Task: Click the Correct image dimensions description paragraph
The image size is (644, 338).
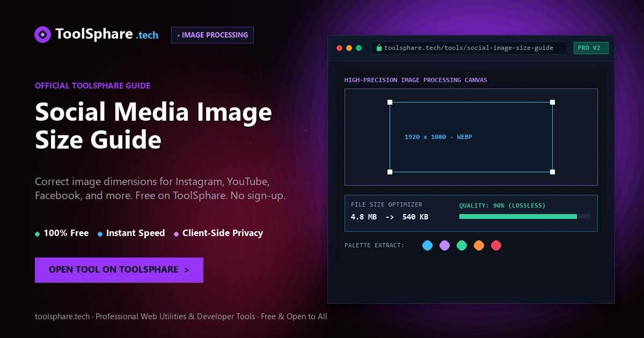Action: (160, 188)
